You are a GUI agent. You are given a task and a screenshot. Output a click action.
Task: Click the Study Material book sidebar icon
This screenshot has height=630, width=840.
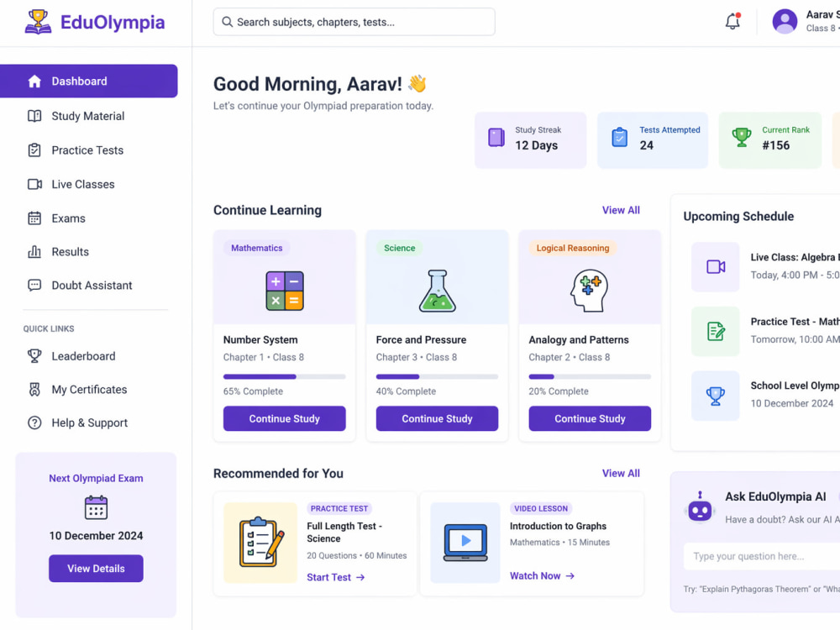click(x=34, y=116)
